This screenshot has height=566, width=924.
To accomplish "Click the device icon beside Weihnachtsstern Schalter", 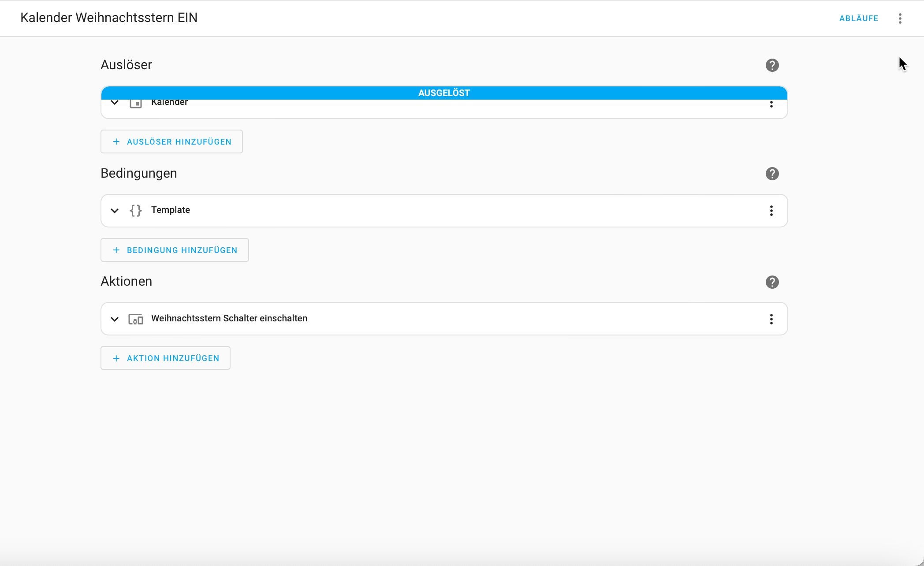I will pyautogui.click(x=136, y=319).
